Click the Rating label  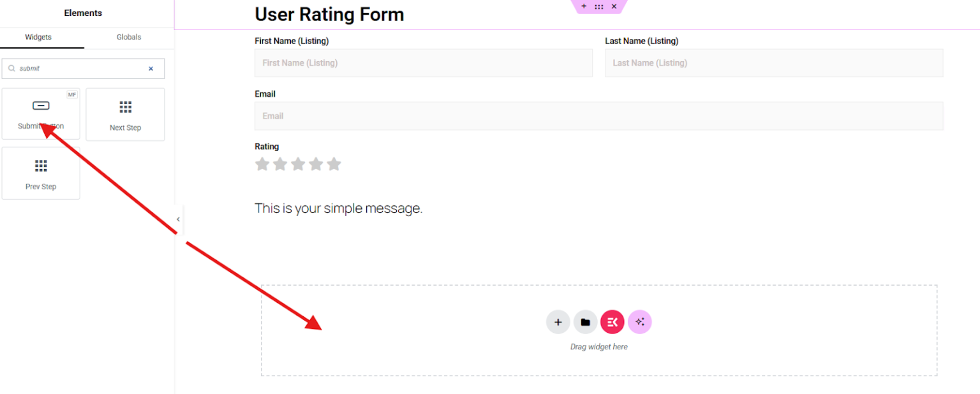pos(267,147)
